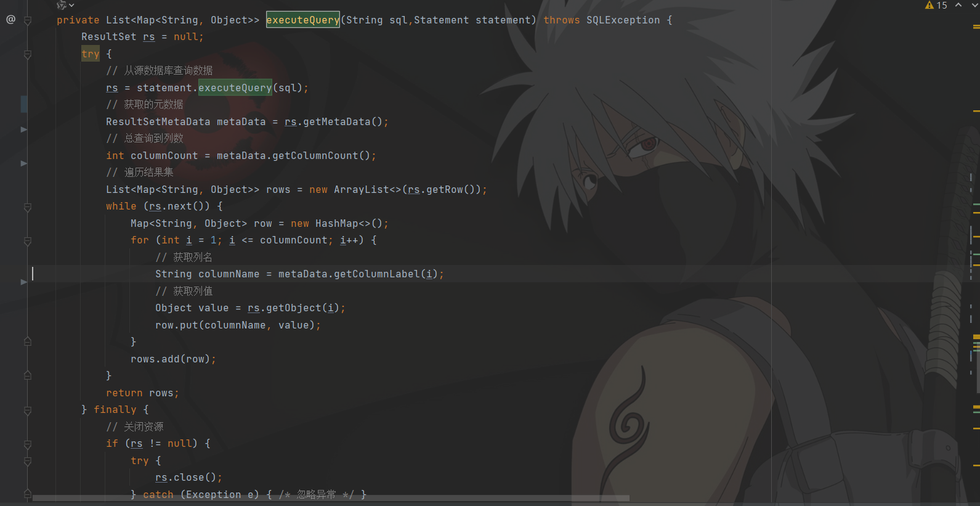The image size is (980, 506).
Task: Collapse the for loop fold marker
Action: point(28,241)
